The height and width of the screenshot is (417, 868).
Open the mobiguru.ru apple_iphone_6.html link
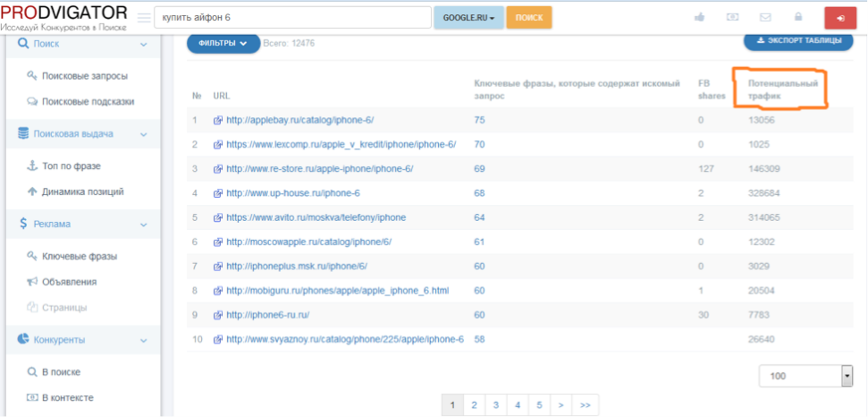pyautogui.click(x=338, y=291)
